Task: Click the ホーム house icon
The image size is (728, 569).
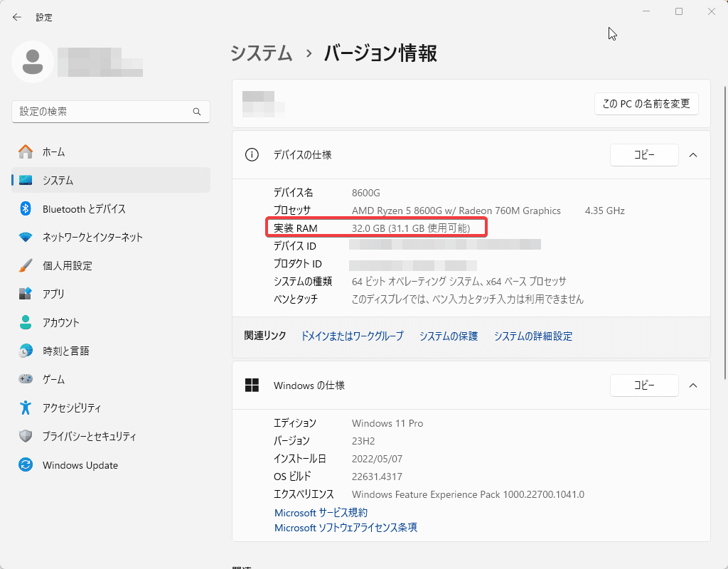Action: tap(26, 151)
